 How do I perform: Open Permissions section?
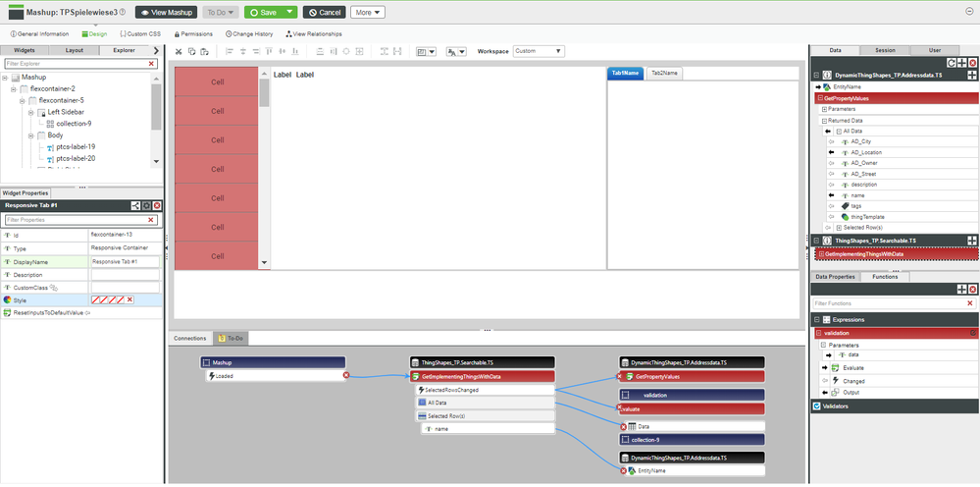click(193, 33)
